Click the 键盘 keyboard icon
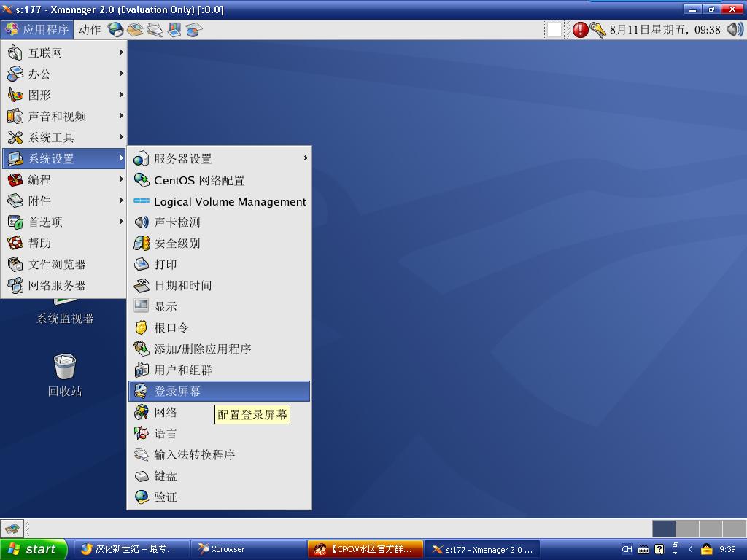747x560 pixels. point(141,475)
